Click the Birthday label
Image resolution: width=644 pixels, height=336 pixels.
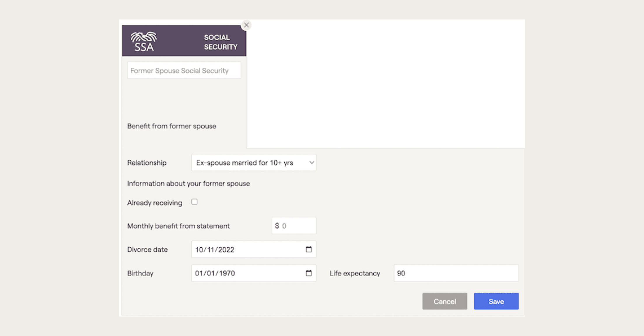tap(140, 273)
